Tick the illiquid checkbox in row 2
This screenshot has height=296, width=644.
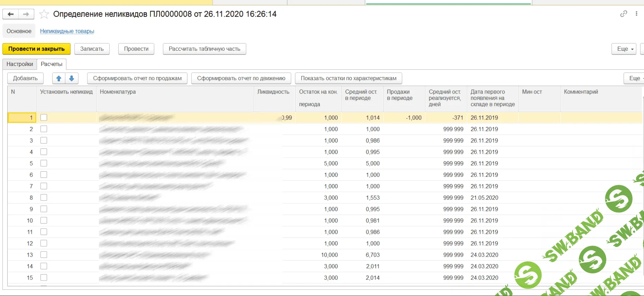click(43, 129)
